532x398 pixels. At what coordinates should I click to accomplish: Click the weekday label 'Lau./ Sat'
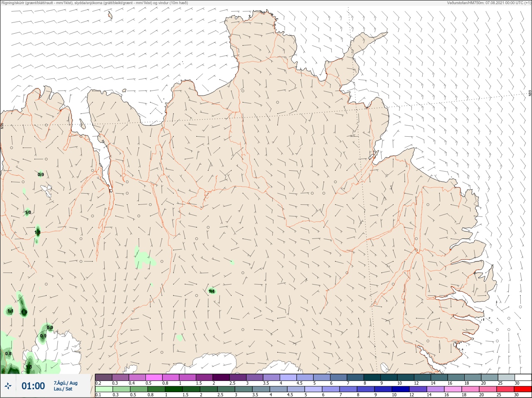[x=63, y=389]
